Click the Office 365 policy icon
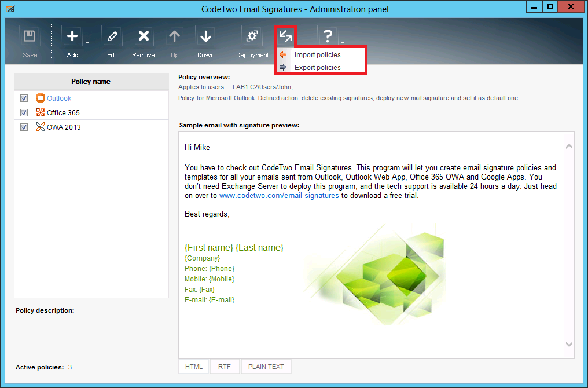The height and width of the screenshot is (388, 588). coord(40,112)
